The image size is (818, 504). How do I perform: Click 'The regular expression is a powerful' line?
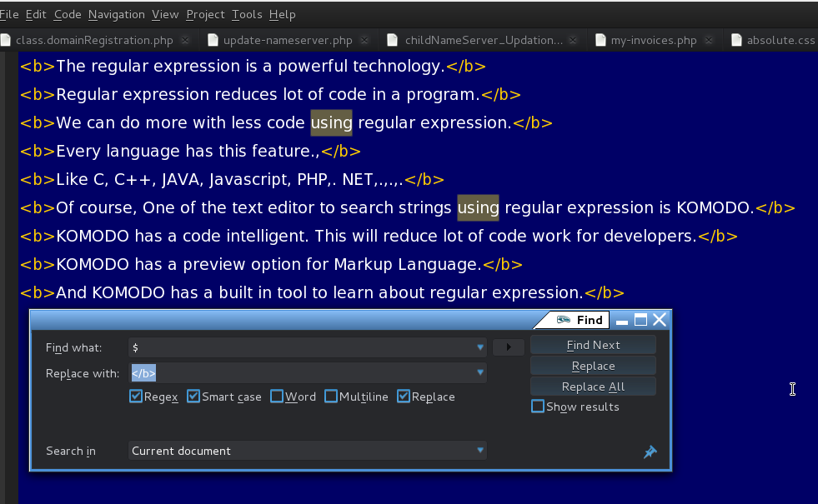click(x=253, y=66)
